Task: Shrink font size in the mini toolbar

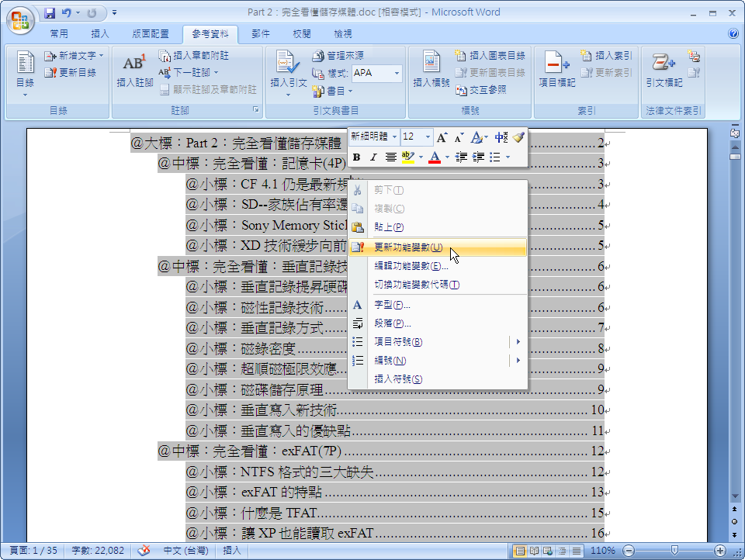Action: 459,138
